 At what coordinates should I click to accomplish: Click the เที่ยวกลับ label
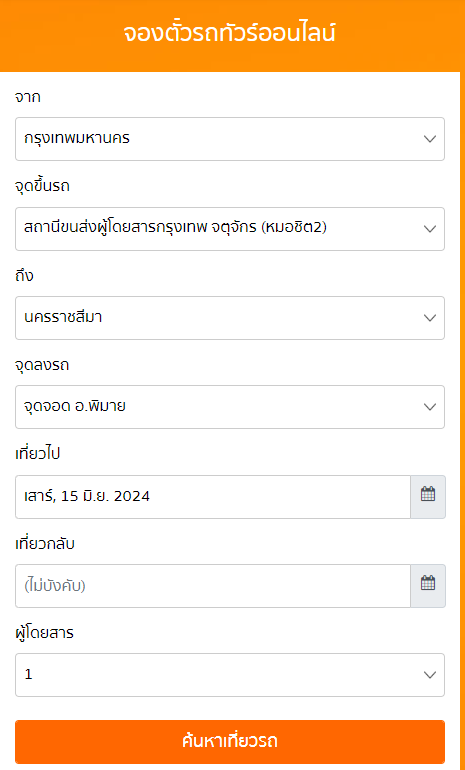tap(45, 544)
